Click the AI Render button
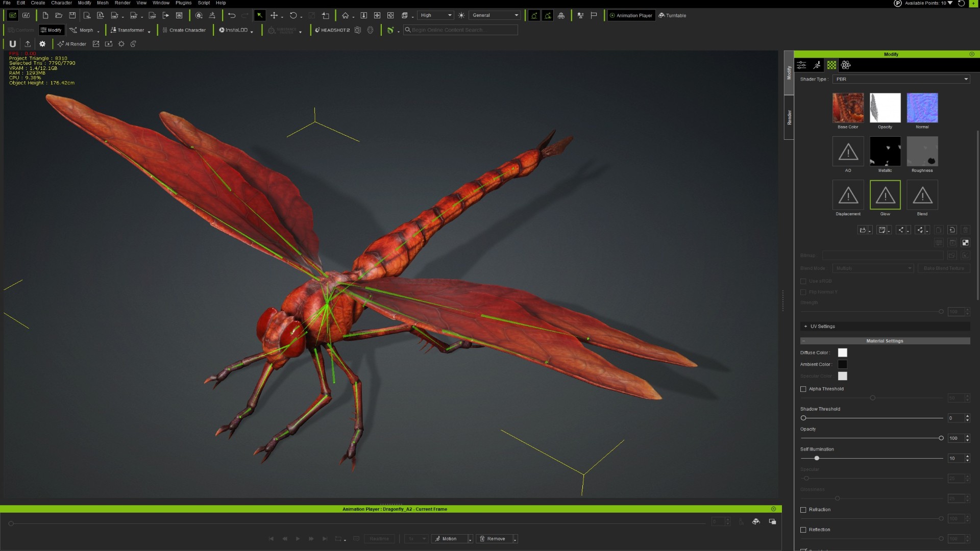980x551 pixels. click(72, 44)
